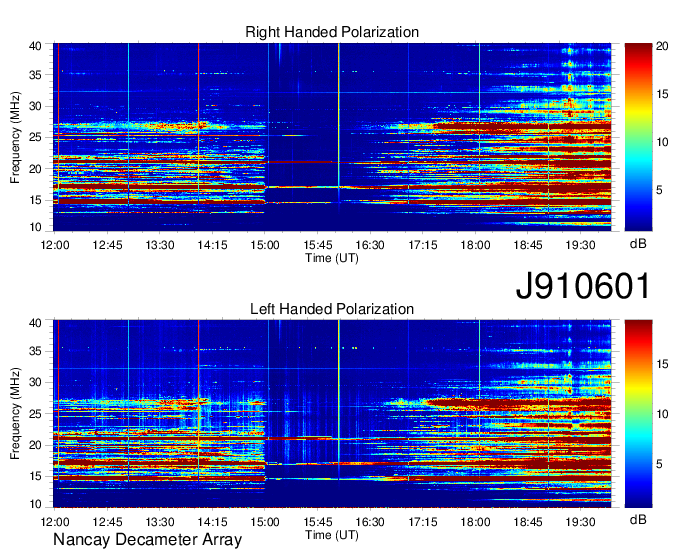Click the 10 MHz tick on left-handed plot
The height and width of the screenshot is (552, 680).
35,504
